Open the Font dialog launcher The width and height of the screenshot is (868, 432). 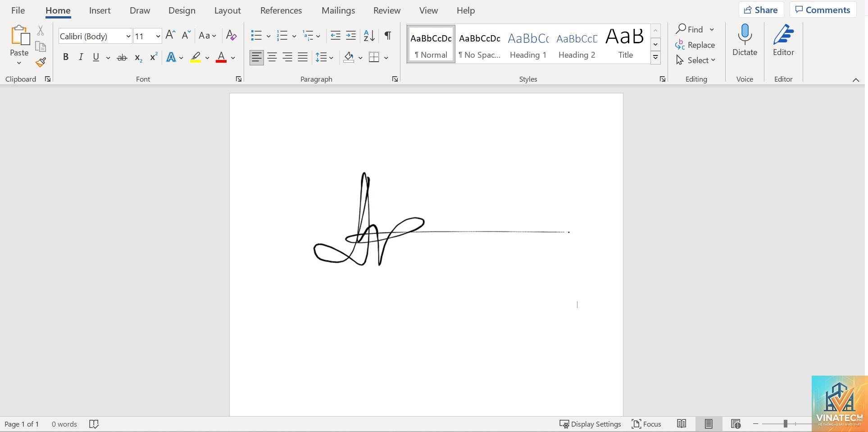coord(239,79)
